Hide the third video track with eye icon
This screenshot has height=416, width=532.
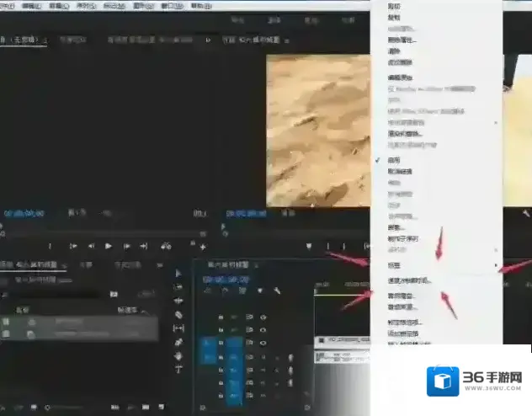pyautogui.click(x=263, y=343)
